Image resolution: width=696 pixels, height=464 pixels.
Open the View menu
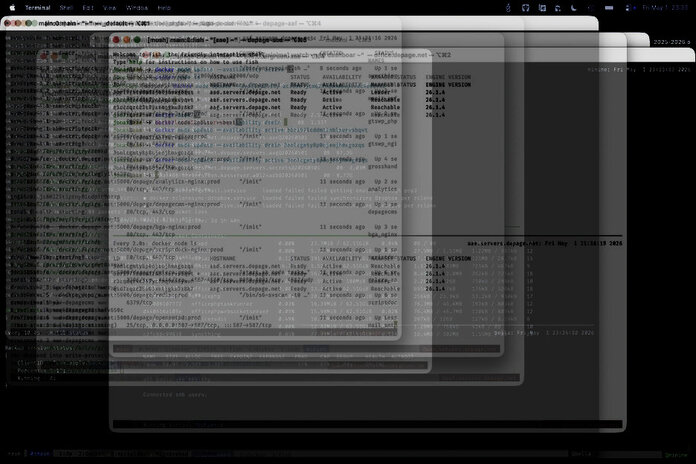[109, 8]
